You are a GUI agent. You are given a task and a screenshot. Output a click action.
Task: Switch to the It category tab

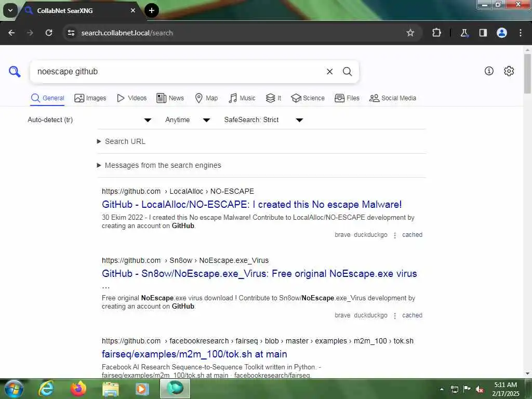(x=273, y=98)
